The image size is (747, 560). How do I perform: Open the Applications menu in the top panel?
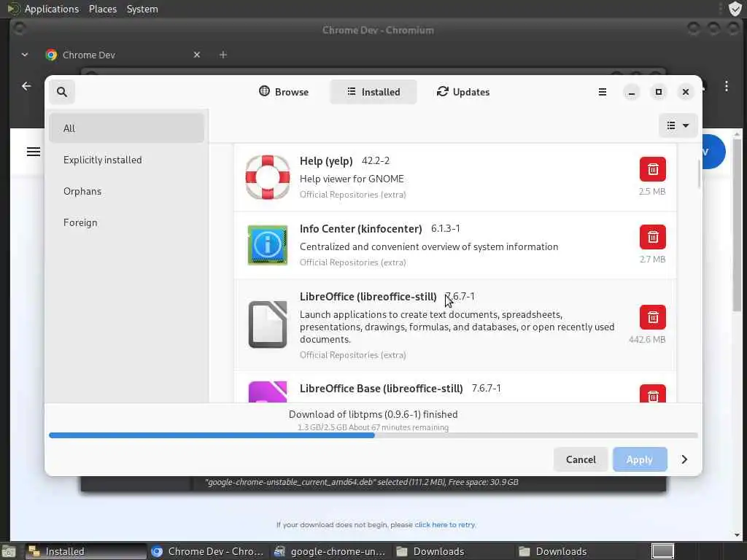pyautogui.click(x=52, y=9)
